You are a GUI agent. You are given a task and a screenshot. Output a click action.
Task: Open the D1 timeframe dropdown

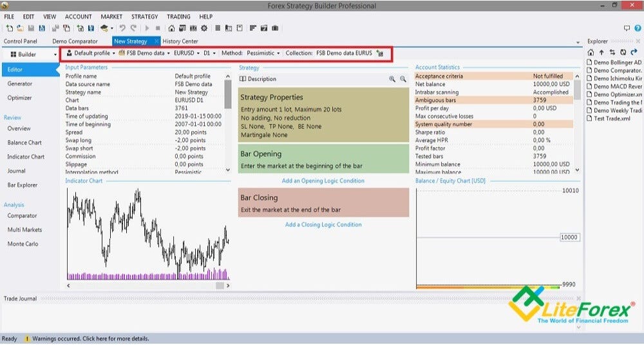[209, 53]
